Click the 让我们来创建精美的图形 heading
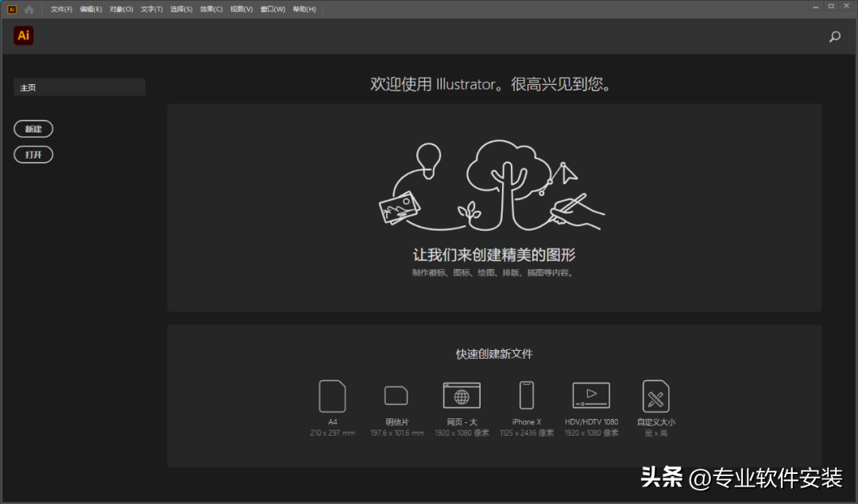This screenshot has width=858, height=504. point(494,255)
